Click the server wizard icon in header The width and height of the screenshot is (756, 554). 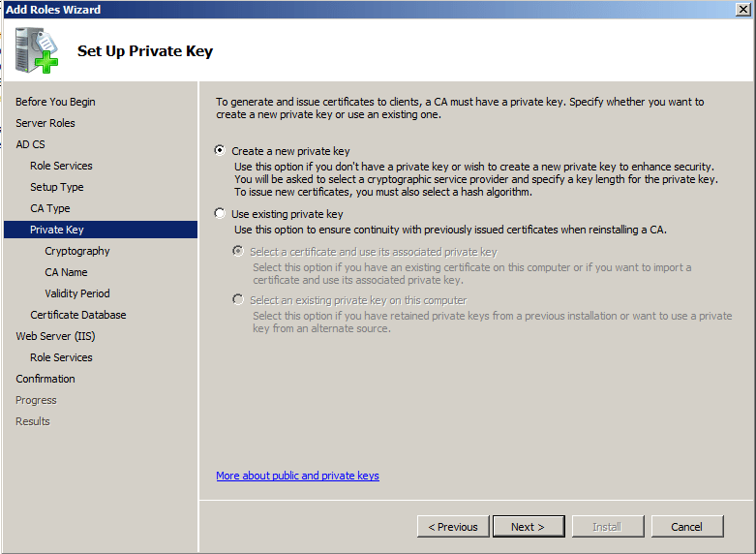pos(37,50)
